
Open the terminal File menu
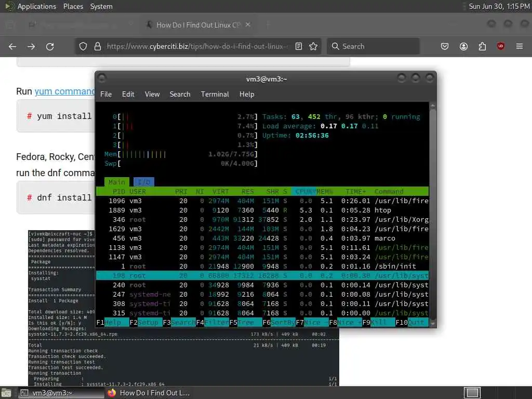click(x=106, y=95)
